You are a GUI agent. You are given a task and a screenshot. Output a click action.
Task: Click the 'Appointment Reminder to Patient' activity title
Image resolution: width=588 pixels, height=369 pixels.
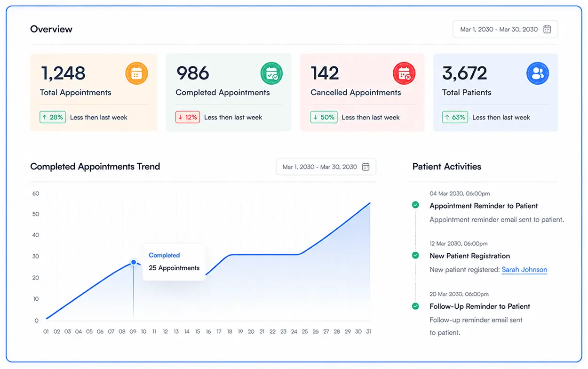pyautogui.click(x=484, y=206)
